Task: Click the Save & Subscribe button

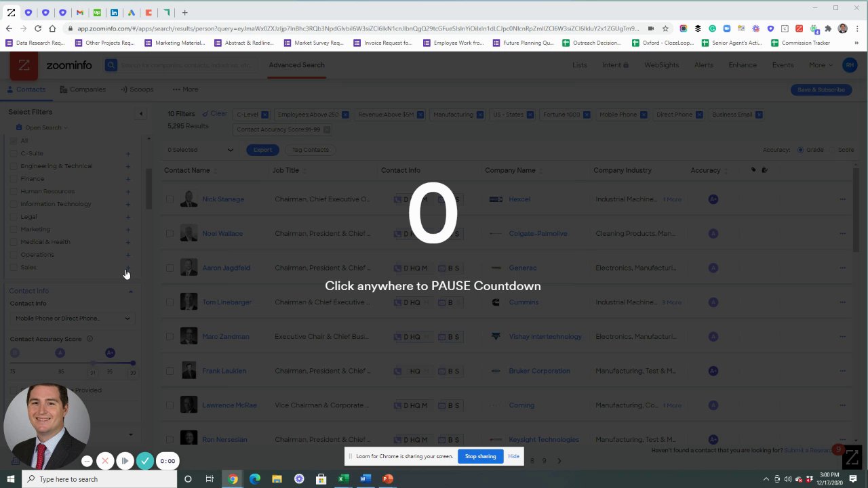Action: pos(821,89)
